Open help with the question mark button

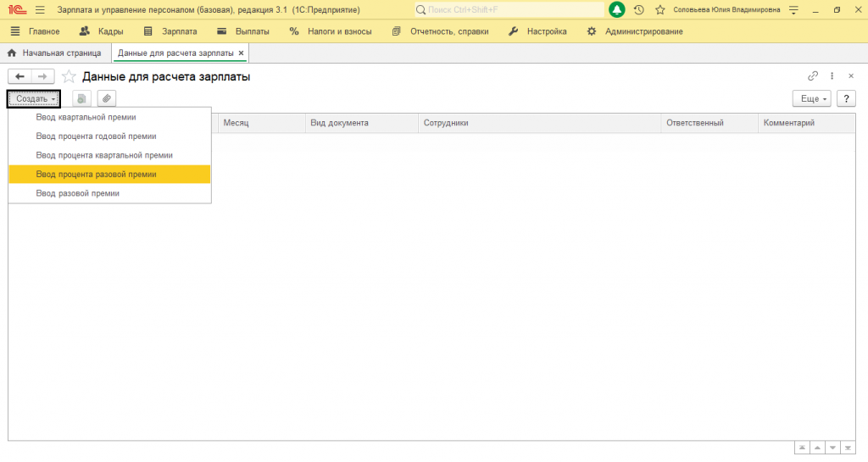(846, 98)
